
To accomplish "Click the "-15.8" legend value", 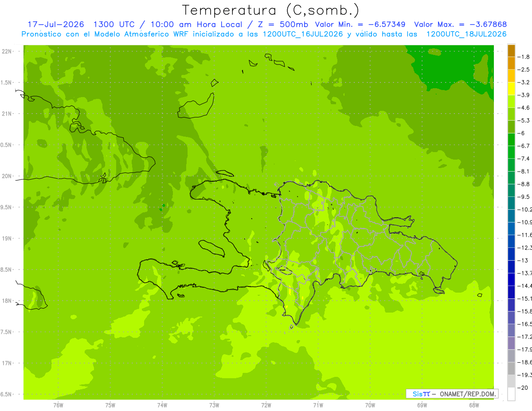I will tap(525, 312).
